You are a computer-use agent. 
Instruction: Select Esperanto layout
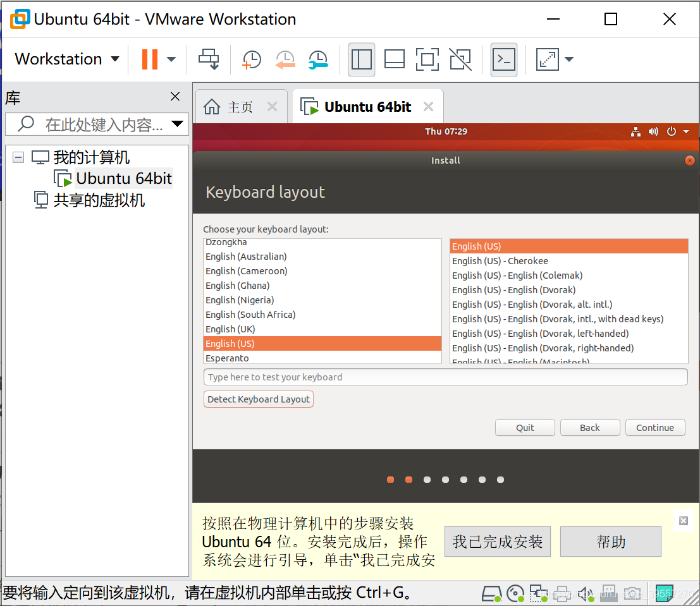322,358
